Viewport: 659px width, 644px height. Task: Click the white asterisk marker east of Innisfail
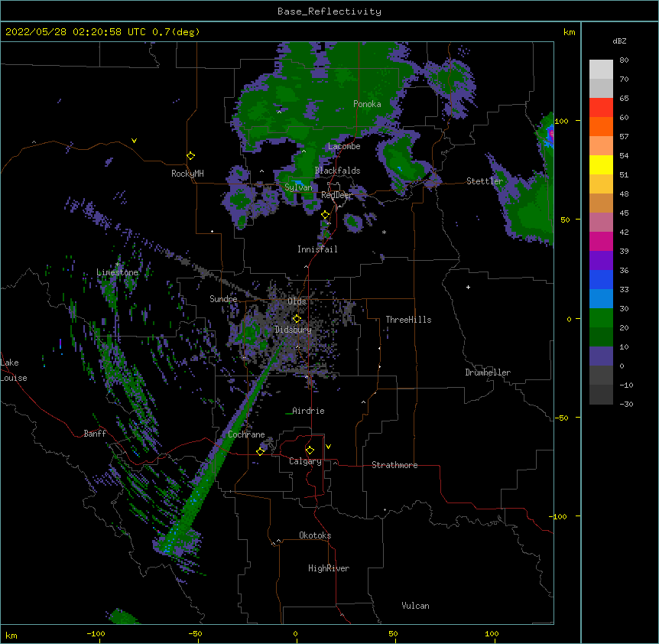[x=384, y=232]
